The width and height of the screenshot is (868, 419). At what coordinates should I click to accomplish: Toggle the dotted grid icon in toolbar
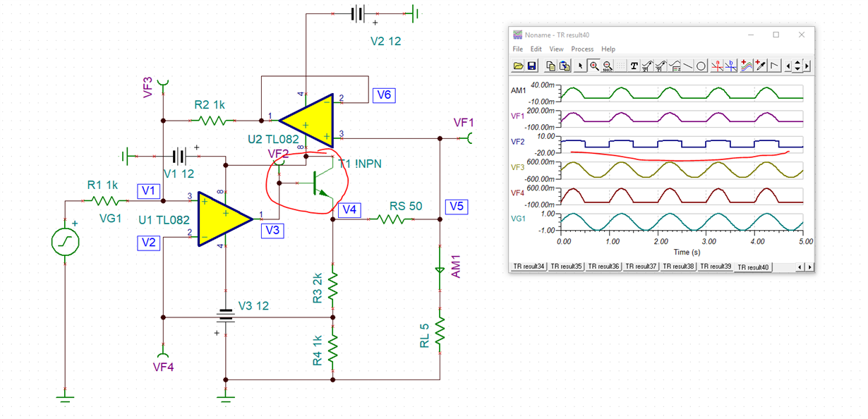(x=620, y=66)
